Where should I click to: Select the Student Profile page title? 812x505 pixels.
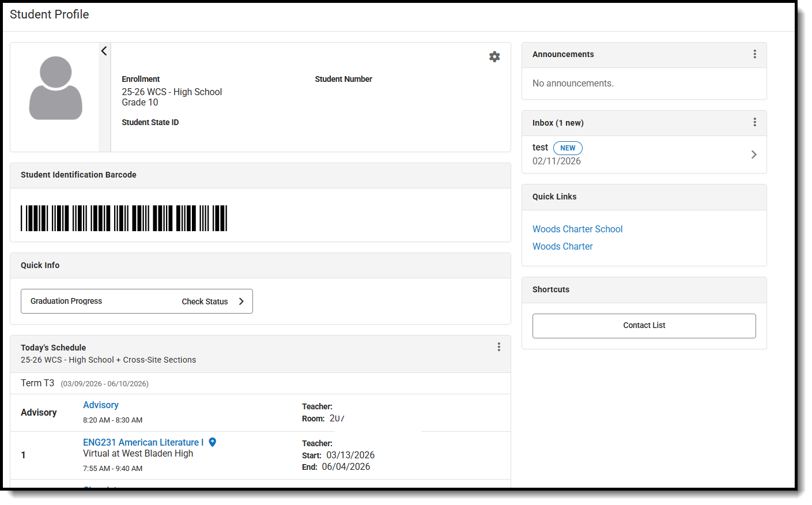tap(49, 14)
